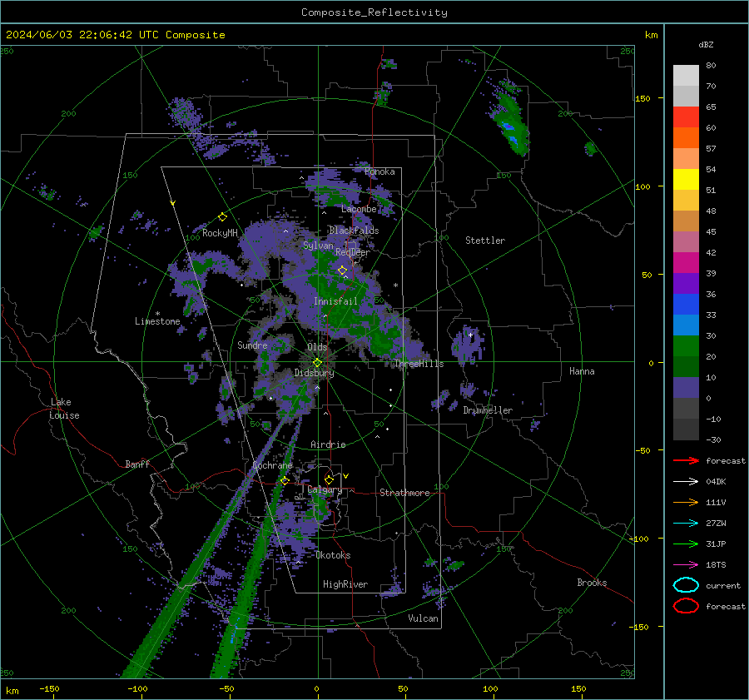Click the red forecast arrow in the legend
Viewport: 749px width, 700px height.
pyautogui.click(x=686, y=460)
